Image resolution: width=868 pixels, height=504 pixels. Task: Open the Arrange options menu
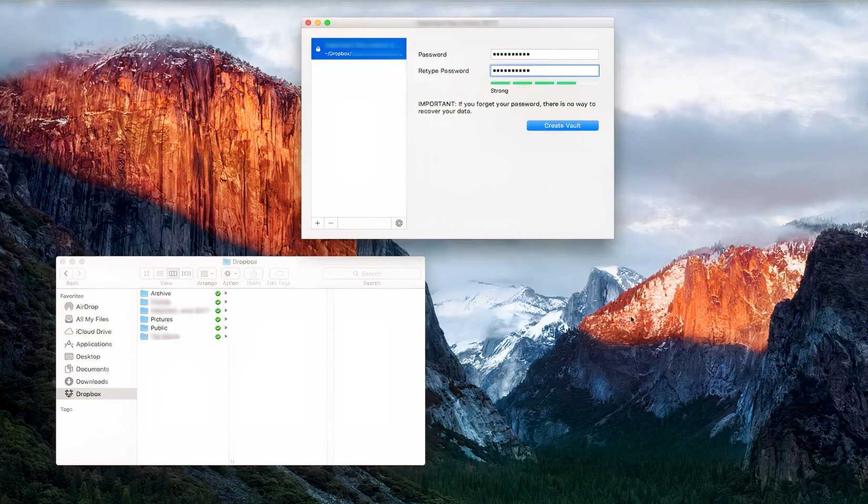click(x=207, y=273)
